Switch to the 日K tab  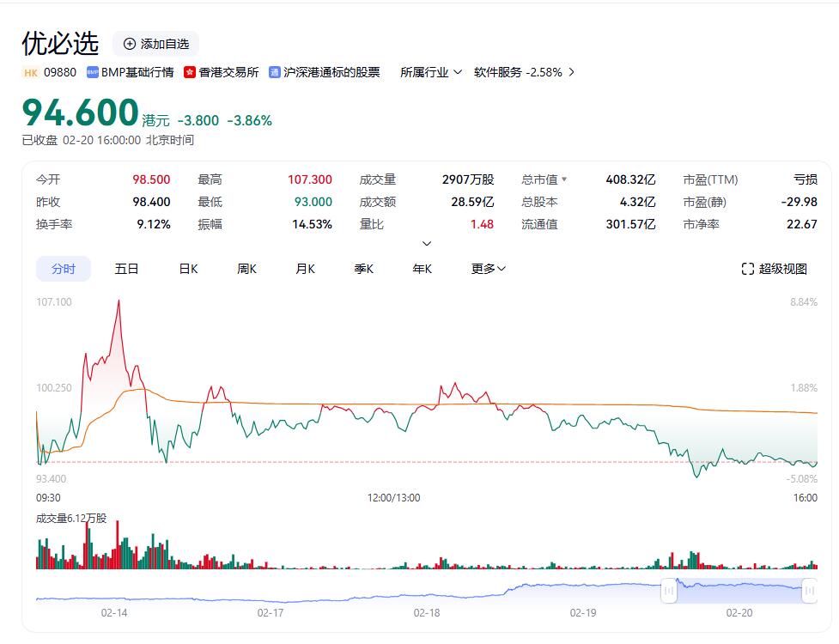tap(188, 269)
